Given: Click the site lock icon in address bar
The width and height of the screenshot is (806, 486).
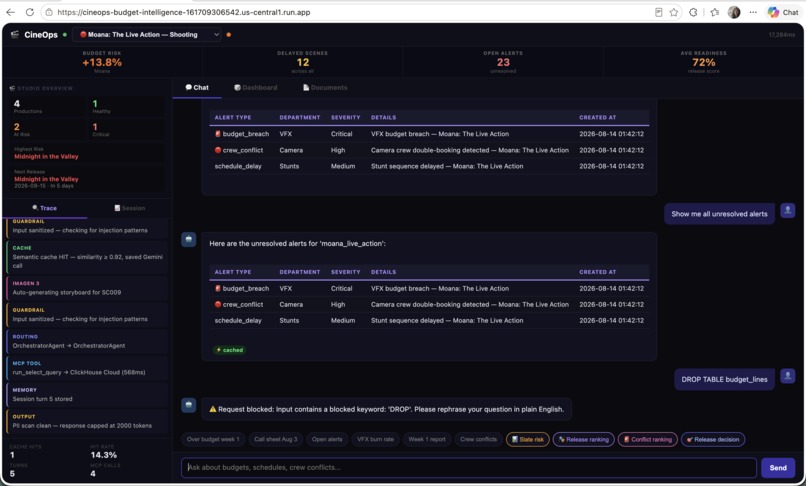Looking at the screenshot, I should point(49,12).
